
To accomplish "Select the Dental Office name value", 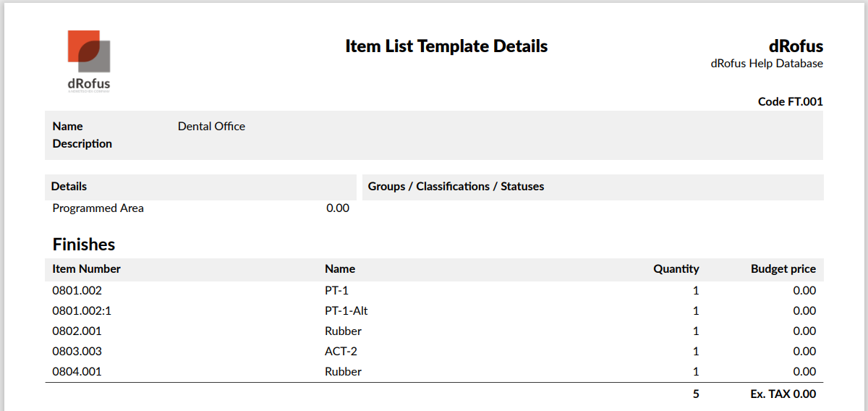I will (x=211, y=127).
